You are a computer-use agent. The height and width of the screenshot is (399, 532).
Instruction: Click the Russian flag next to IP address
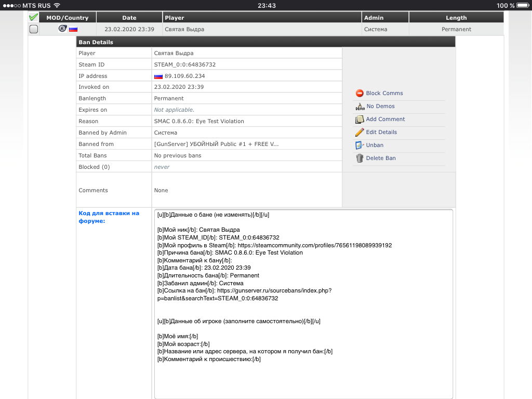pos(158,76)
